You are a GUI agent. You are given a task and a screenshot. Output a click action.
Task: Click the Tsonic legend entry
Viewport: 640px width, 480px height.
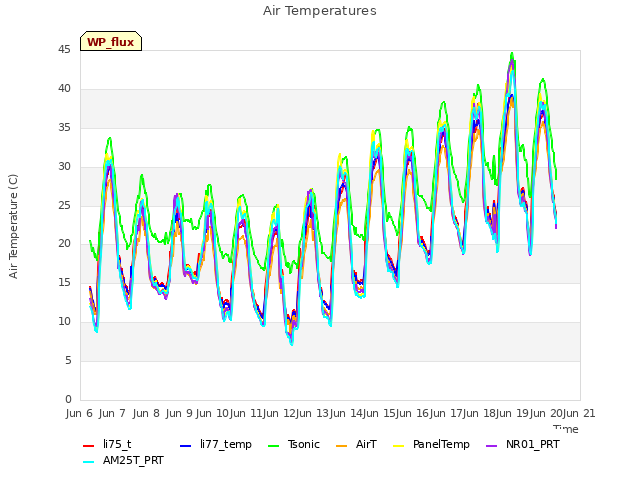tap(294, 444)
